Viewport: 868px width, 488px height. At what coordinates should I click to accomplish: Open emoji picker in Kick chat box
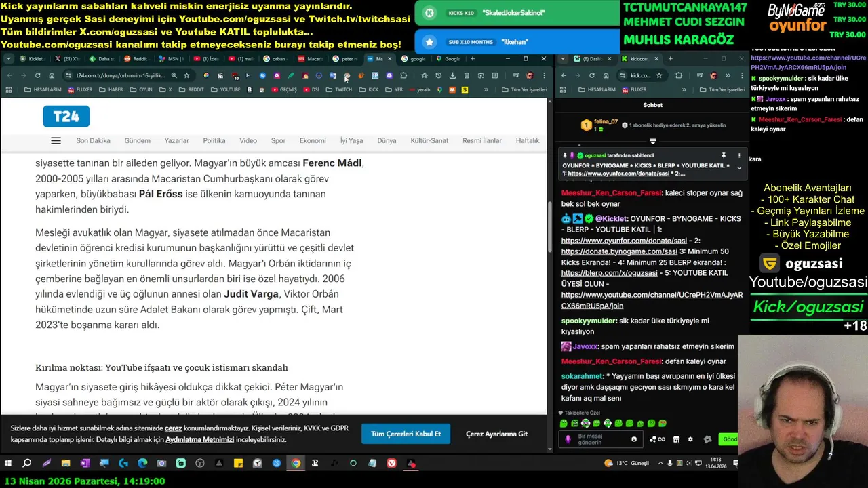click(634, 439)
